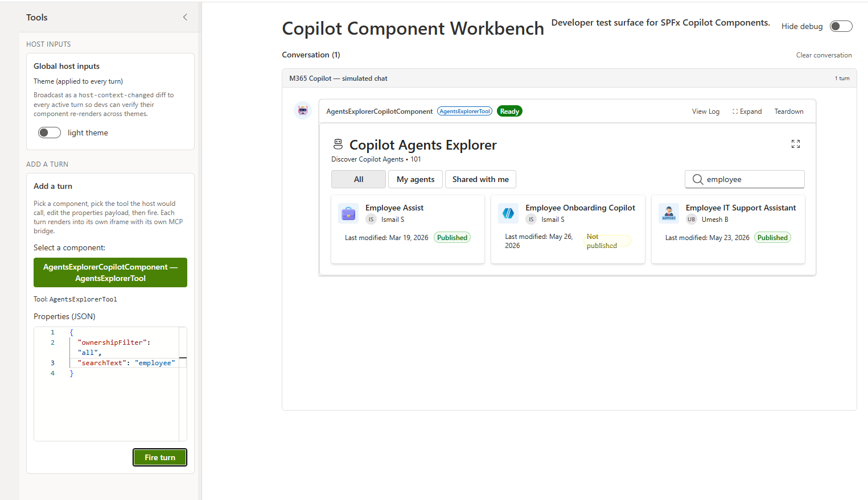The image size is (868, 500).
Task: Open the Employee IT Support Assistant icon
Action: (669, 213)
